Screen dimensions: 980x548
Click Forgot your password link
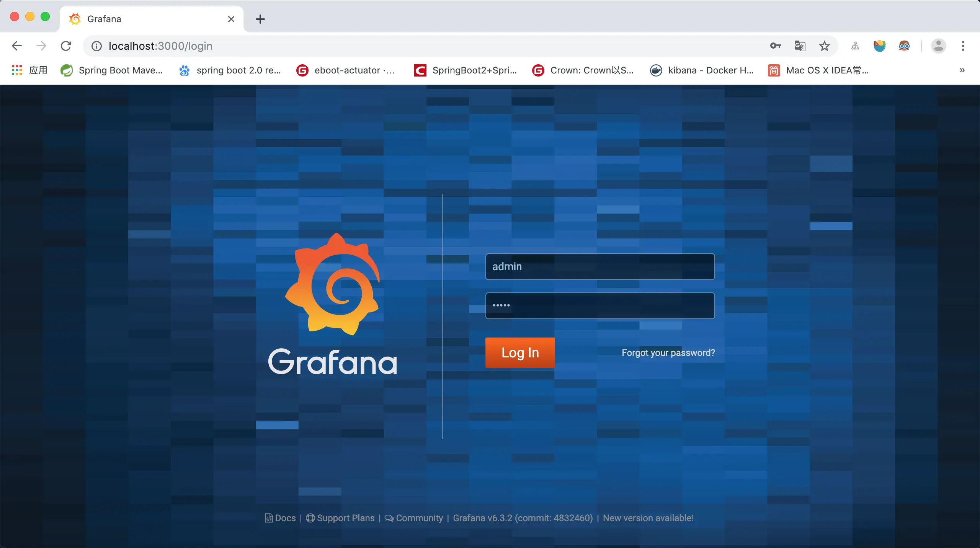pos(668,353)
